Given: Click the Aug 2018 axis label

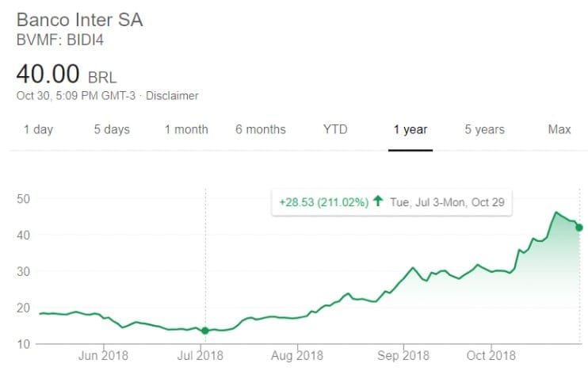Looking at the screenshot, I should tap(297, 355).
